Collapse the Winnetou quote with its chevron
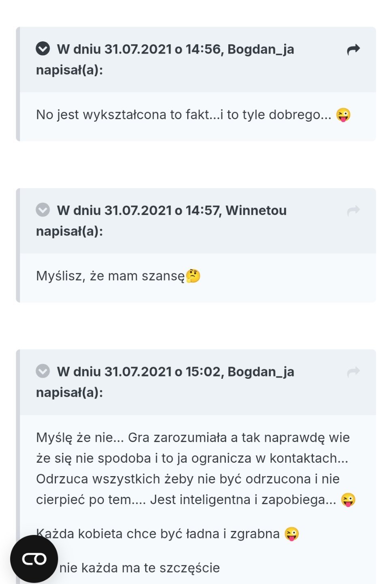This screenshot has height=584, width=392. [x=43, y=210]
